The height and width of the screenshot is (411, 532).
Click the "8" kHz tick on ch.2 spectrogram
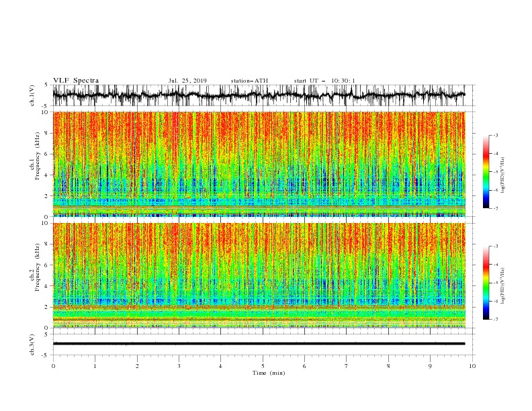click(46, 244)
